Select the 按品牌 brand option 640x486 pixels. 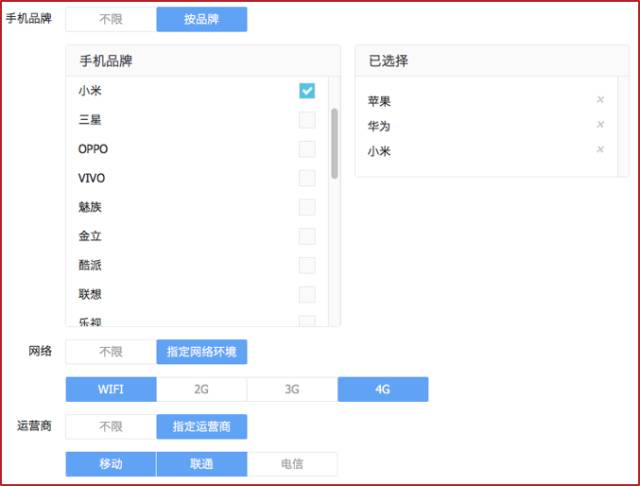(x=202, y=19)
